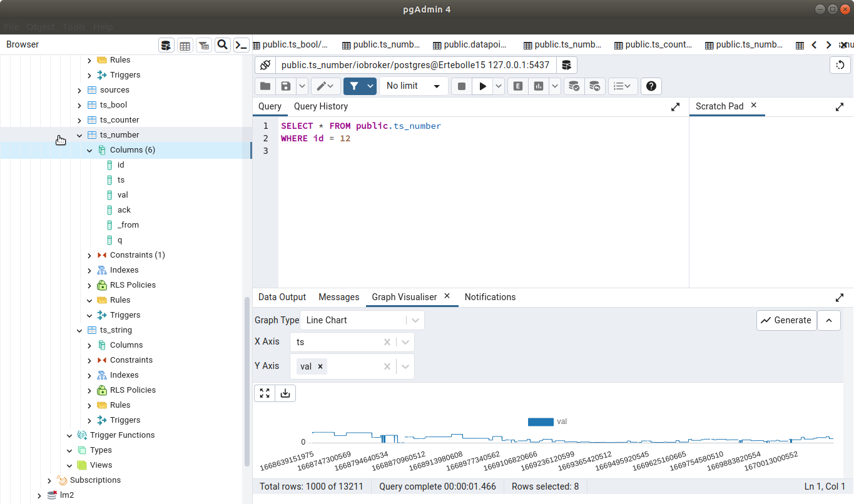Image resolution: width=854 pixels, height=504 pixels.
Task: Toggle the blue val legend swatch
Action: click(541, 422)
